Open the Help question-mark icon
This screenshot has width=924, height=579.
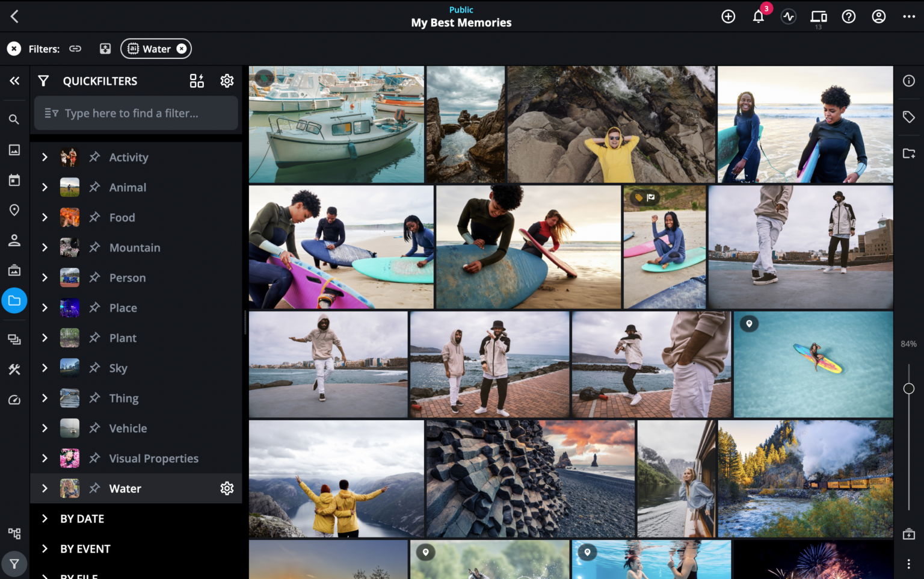click(x=848, y=16)
